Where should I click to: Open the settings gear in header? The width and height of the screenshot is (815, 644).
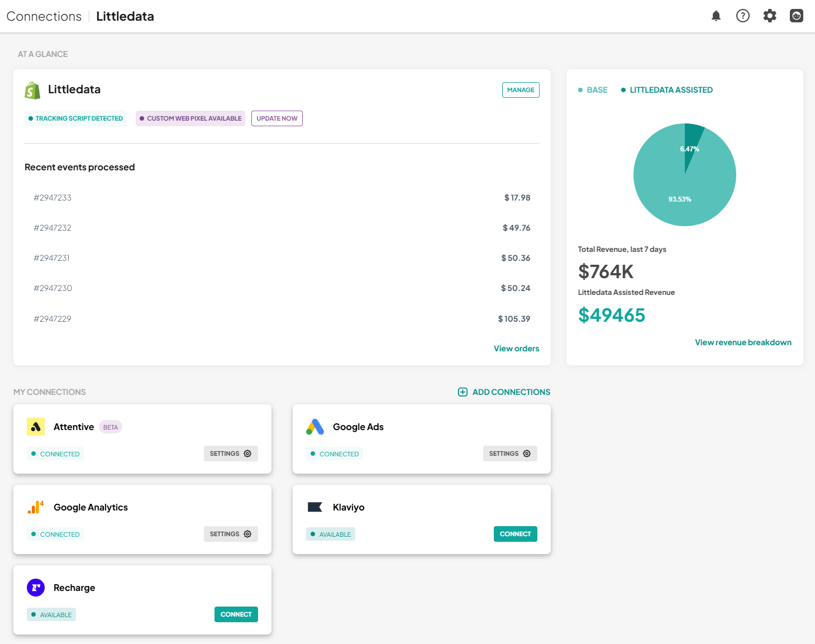[x=770, y=16]
